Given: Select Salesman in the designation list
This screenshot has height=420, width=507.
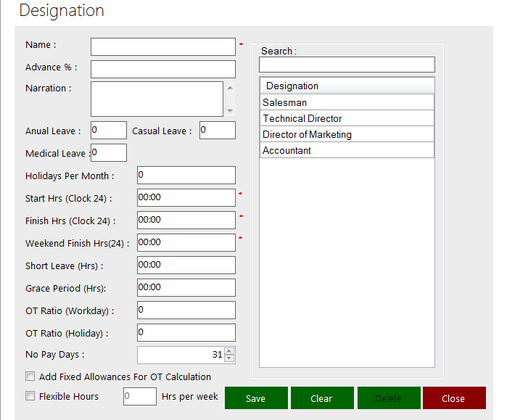Looking at the screenshot, I should (347, 102).
